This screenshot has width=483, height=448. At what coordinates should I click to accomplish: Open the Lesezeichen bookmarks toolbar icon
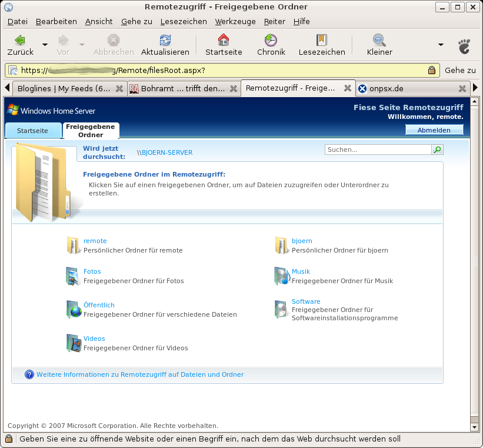(x=321, y=41)
